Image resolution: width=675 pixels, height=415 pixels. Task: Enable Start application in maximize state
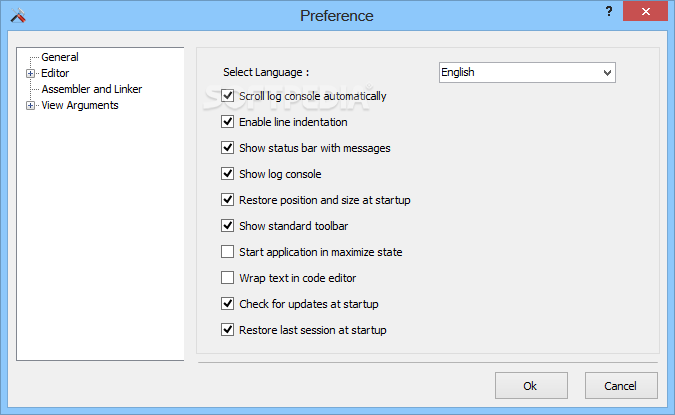227,251
